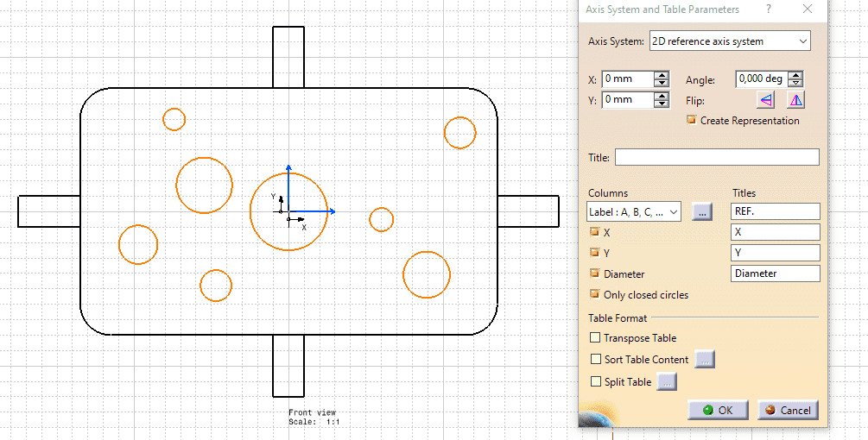Click the 'Front view' label text

click(312, 412)
